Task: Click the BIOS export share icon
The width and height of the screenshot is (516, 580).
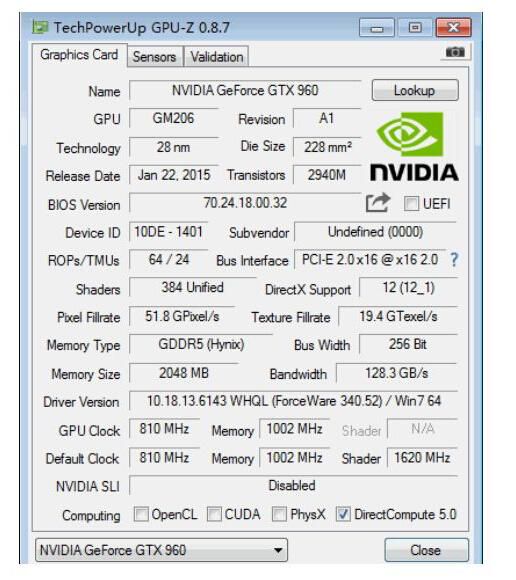Action: coord(378,203)
